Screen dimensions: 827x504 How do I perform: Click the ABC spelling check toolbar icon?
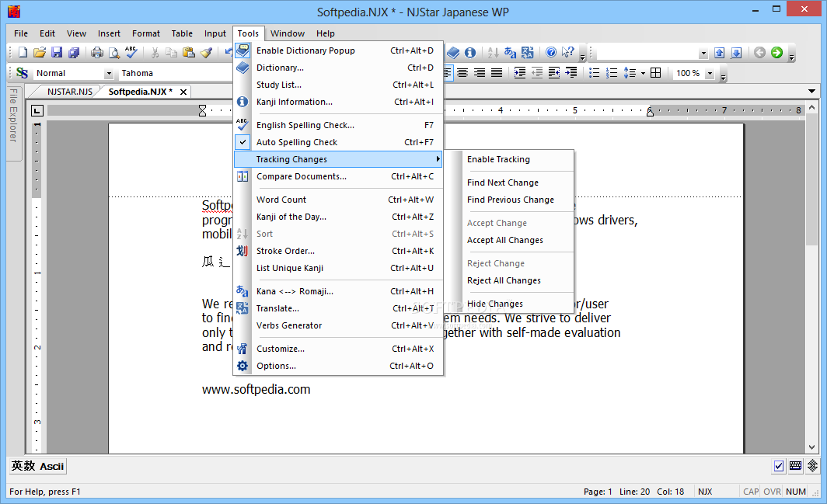[x=131, y=52]
